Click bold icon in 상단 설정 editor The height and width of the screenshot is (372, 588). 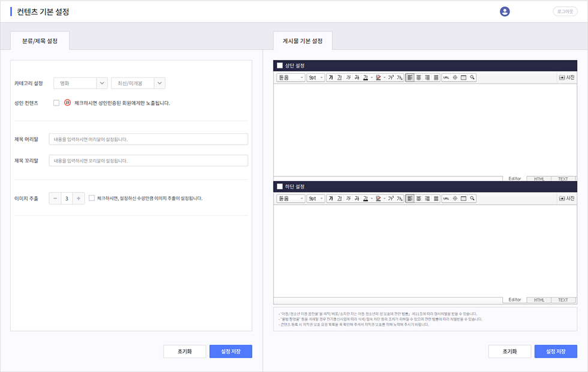point(331,77)
